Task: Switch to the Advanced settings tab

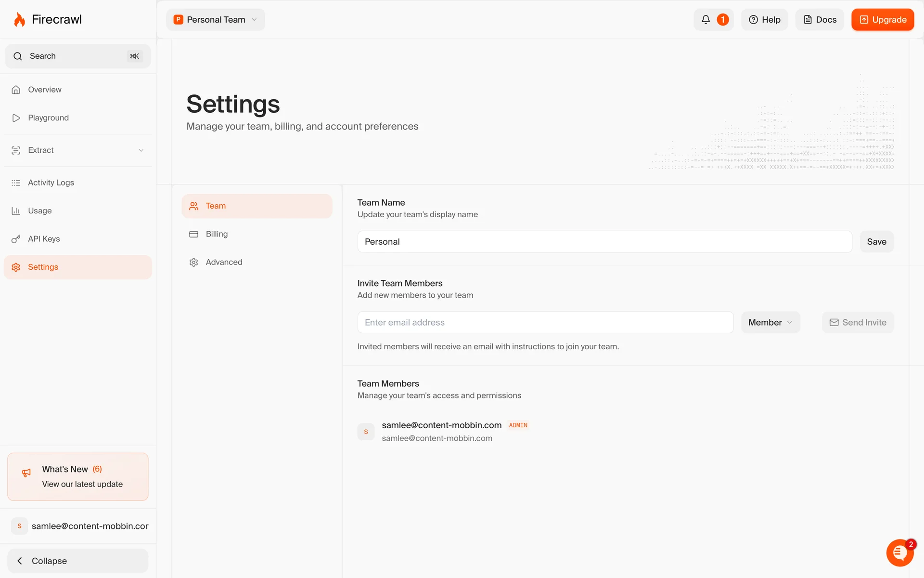Action: [x=224, y=262]
